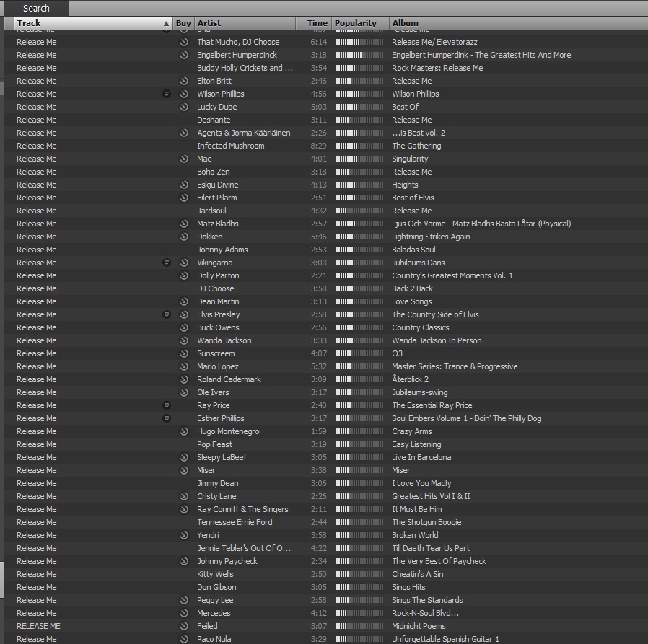648x644 pixels.
Task: Select time 8:29 cell
Action: (319, 146)
